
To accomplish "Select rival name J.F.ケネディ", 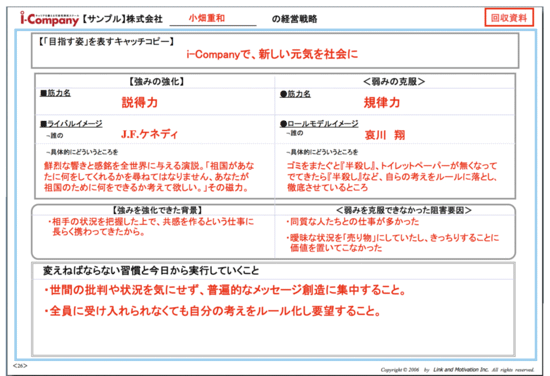I will 149,134.
